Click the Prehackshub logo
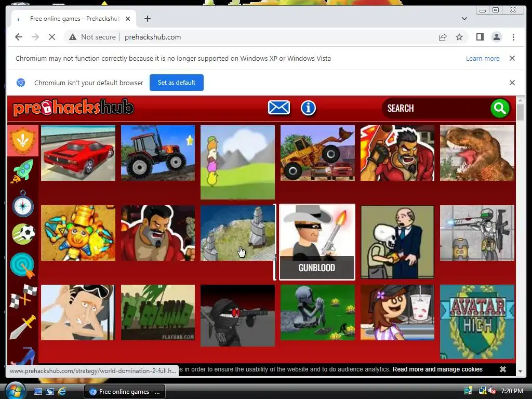This screenshot has height=399, width=532. (73, 108)
